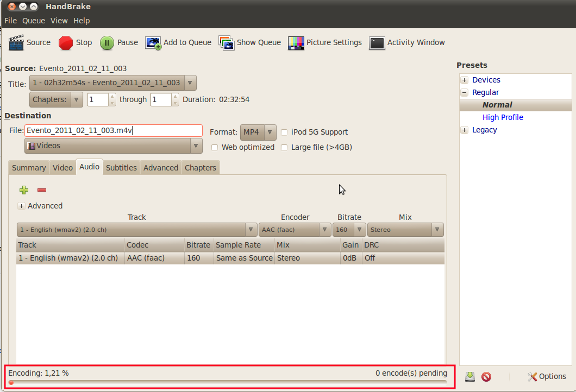Viewport: 576px width, 392px height.
Task: Click the Sample Rate column header
Action: point(245,245)
